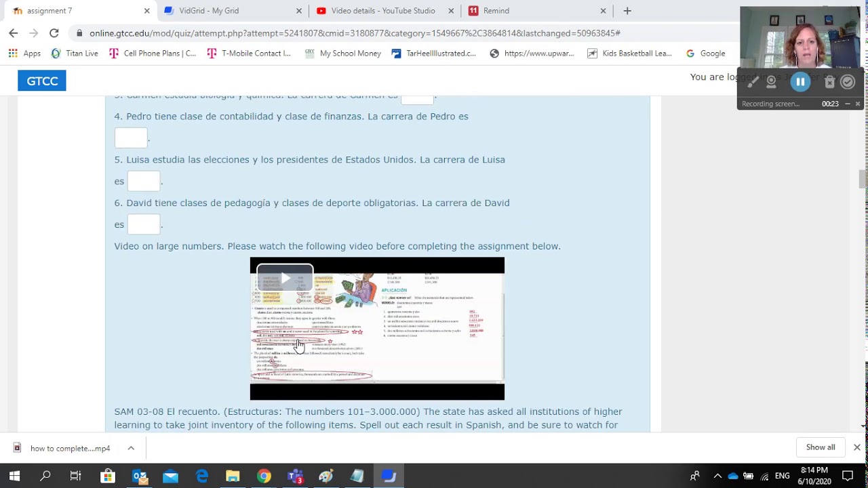Show all downloads
868x488 pixels.
click(x=821, y=447)
